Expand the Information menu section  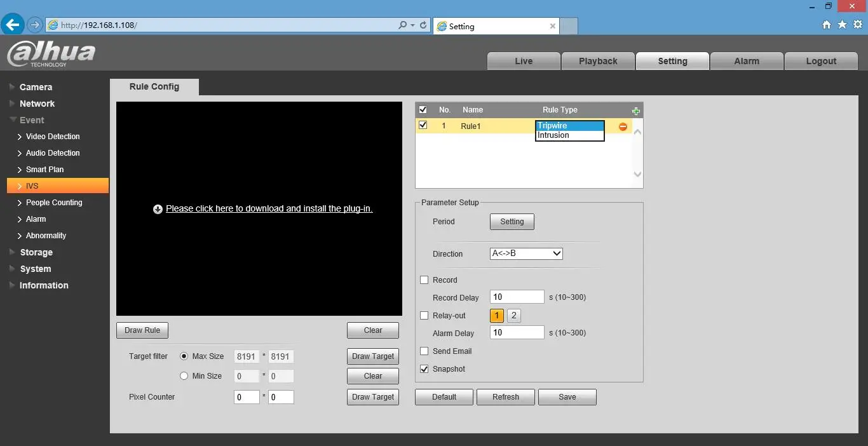click(44, 285)
